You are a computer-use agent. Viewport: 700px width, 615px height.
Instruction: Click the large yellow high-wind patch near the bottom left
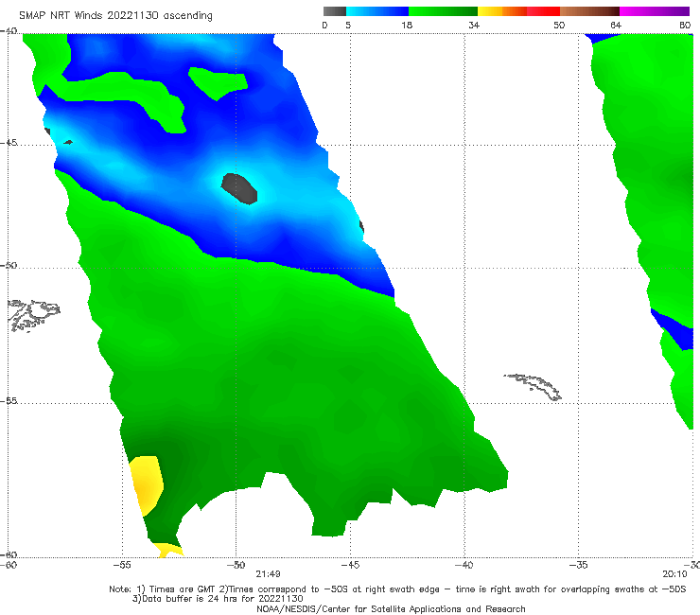146,485
